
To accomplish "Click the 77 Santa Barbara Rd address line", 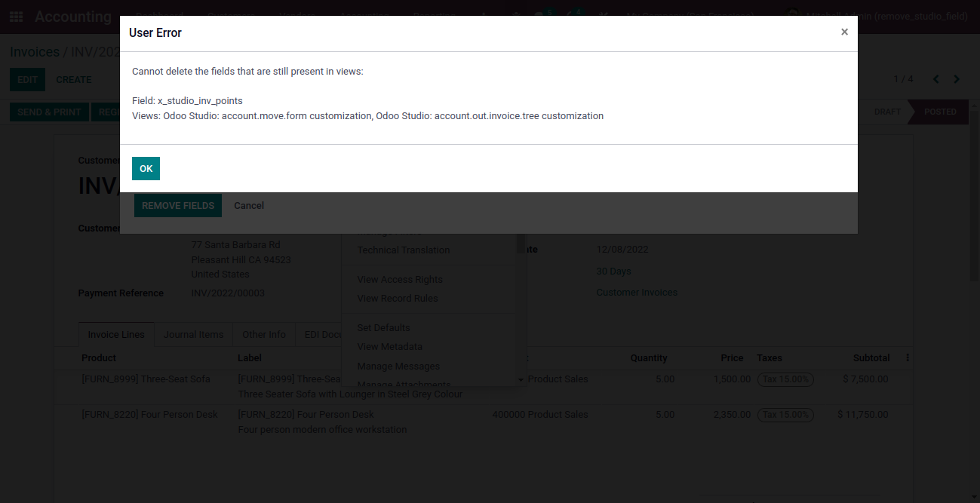I will click(x=235, y=244).
